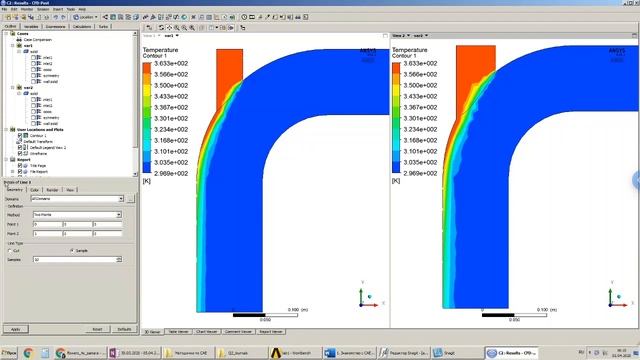Click the Animation toolbar icon next to the clock
The image size is (640, 360).
tap(252, 17)
